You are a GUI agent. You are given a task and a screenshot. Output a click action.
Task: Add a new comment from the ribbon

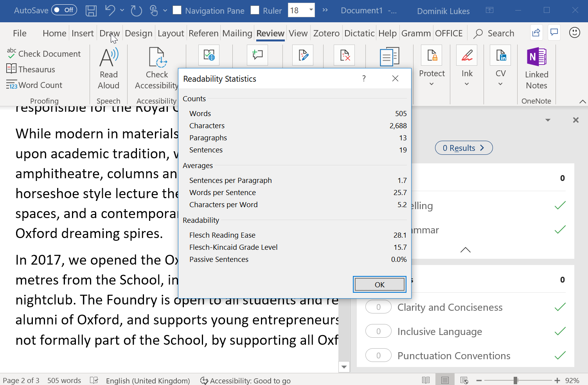click(257, 56)
